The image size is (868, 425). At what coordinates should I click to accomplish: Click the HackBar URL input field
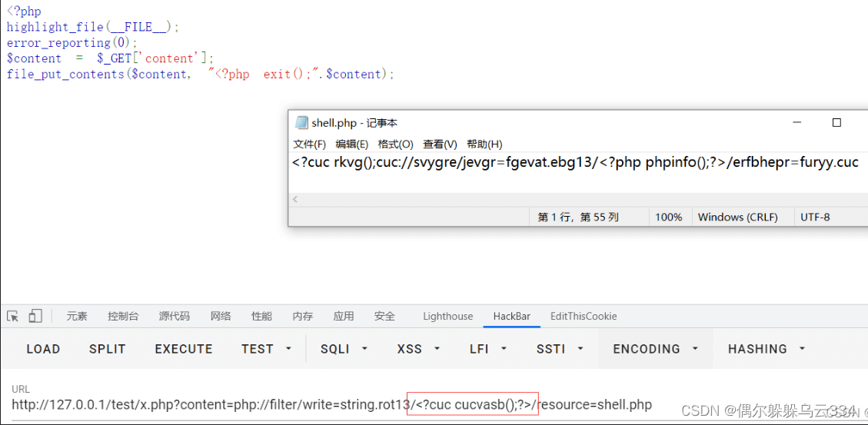click(434, 404)
